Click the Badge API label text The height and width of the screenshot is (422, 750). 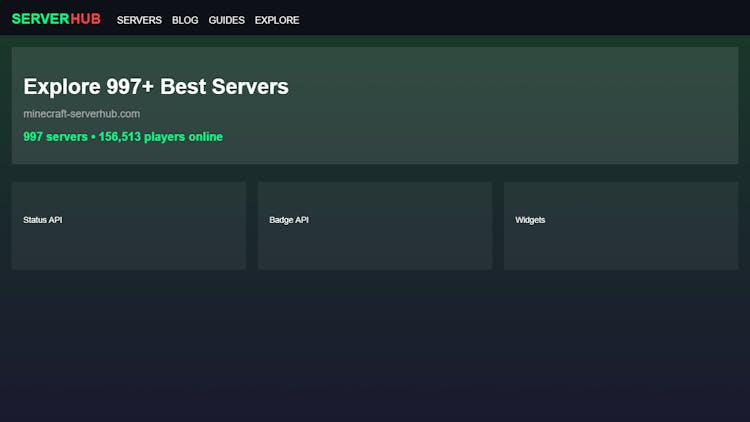289,220
